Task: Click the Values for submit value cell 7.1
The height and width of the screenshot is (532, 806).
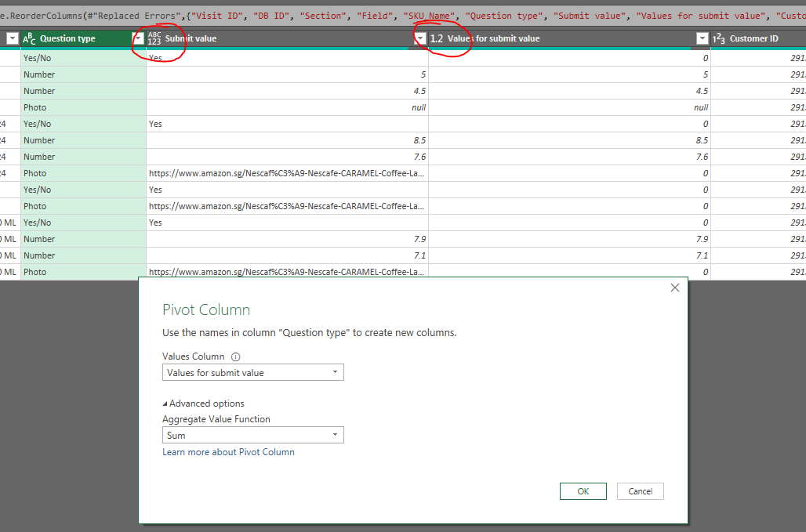Action: tap(569, 255)
